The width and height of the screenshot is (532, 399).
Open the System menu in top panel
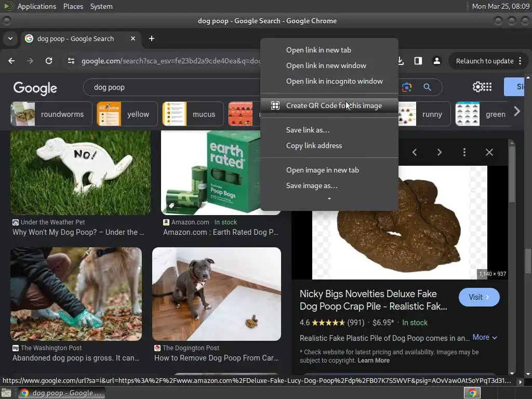(x=101, y=6)
